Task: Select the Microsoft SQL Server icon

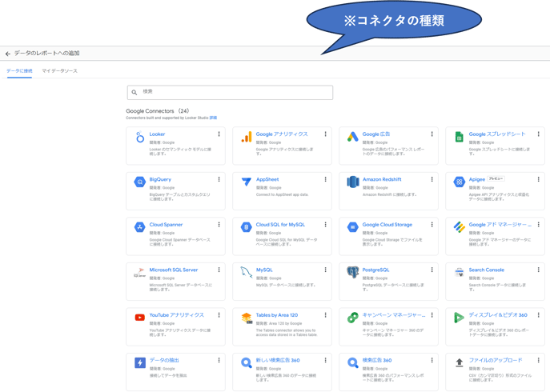Action: point(139,273)
